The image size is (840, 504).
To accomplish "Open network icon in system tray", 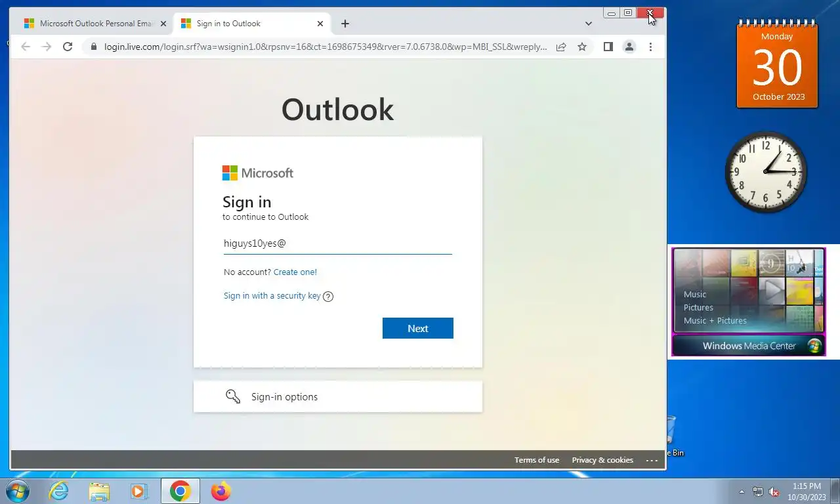I will 758,492.
